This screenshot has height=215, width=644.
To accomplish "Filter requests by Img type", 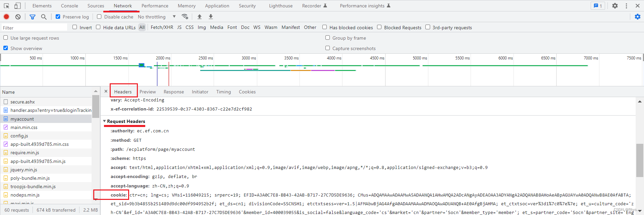I will point(202,27).
